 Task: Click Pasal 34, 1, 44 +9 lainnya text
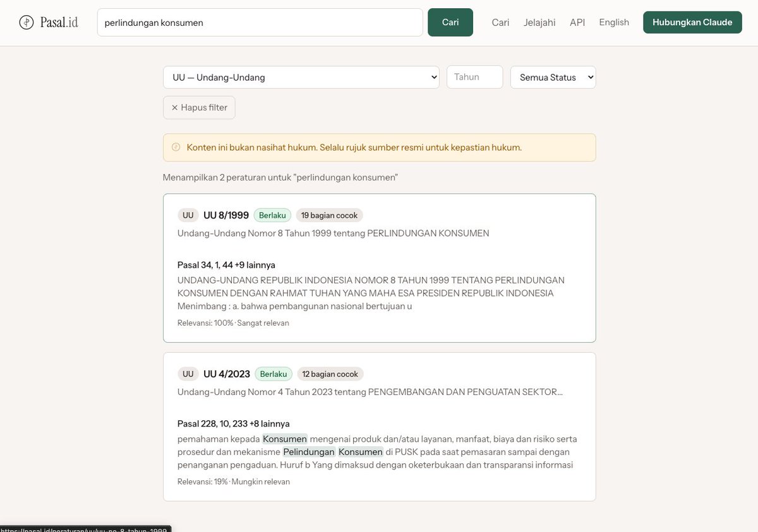pyautogui.click(x=226, y=264)
